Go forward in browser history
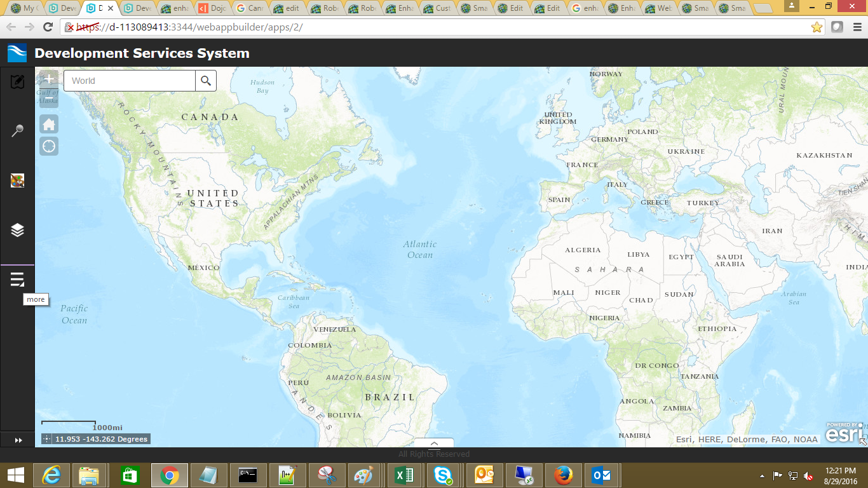This screenshot has height=488, width=868. pos(29,27)
